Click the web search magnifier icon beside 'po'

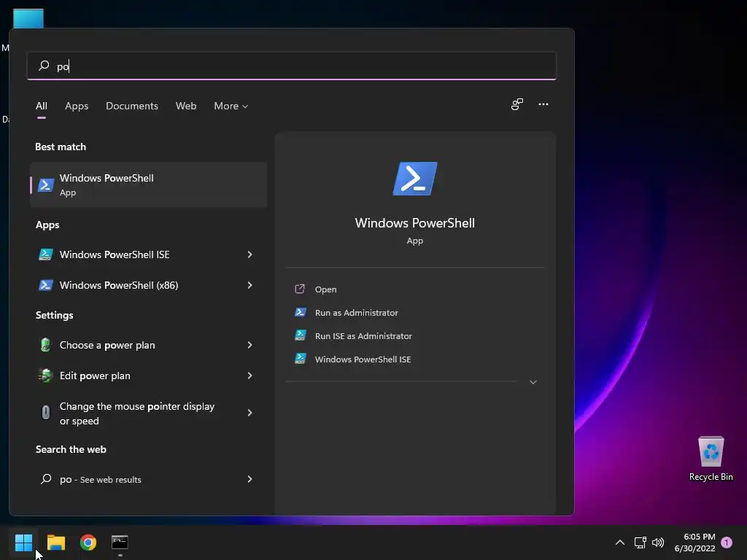(x=46, y=478)
